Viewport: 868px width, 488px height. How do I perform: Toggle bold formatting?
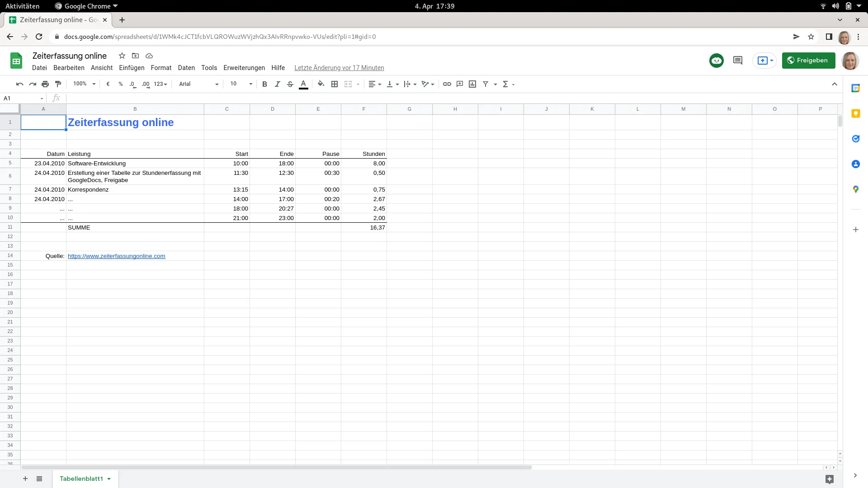pos(264,84)
